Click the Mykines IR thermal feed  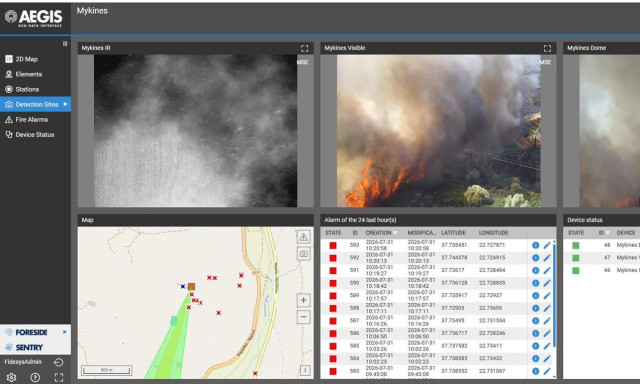point(196,131)
